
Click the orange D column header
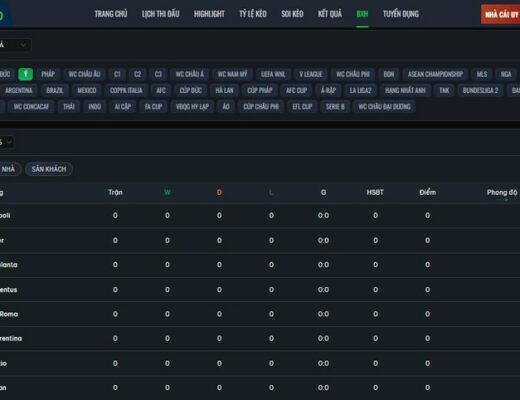pyautogui.click(x=219, y=192)
